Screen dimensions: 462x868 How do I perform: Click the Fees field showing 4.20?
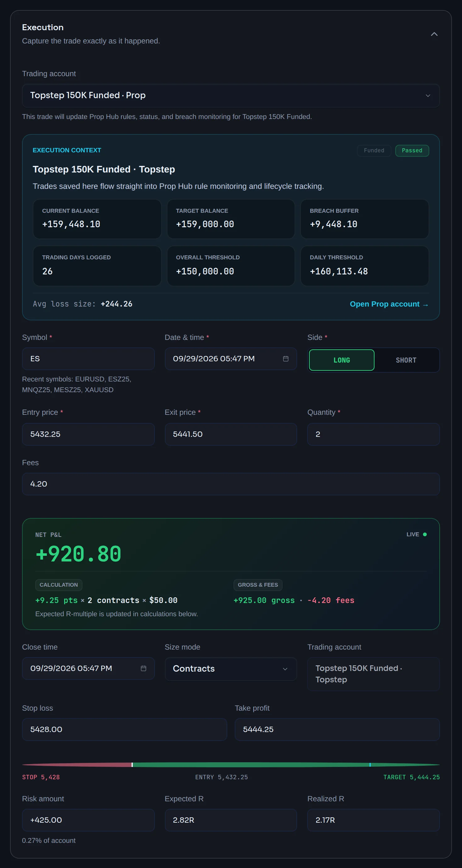click(x=231, y=484)
